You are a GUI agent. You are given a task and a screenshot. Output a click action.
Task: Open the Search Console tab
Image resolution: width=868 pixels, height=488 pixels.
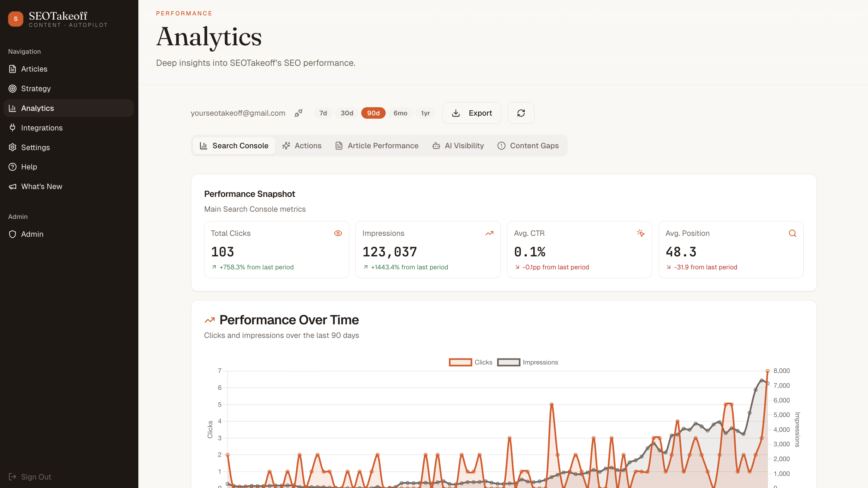pos(234,146)
